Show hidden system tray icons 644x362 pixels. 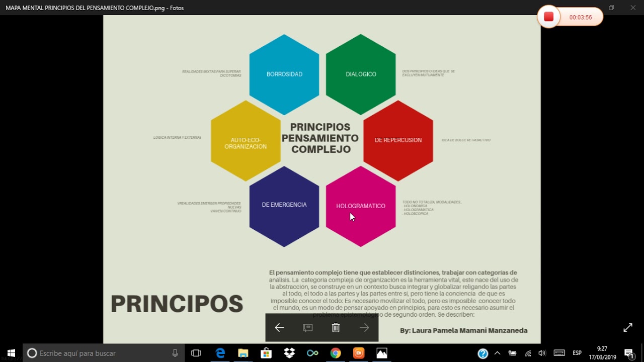pyautogui.click(x=498, y=353)
